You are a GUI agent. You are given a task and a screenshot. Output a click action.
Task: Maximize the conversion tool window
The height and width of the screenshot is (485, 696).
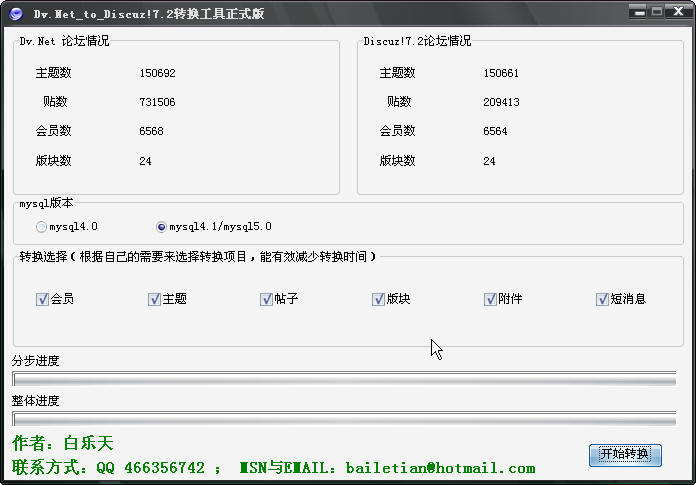click(x=657, y=12)
